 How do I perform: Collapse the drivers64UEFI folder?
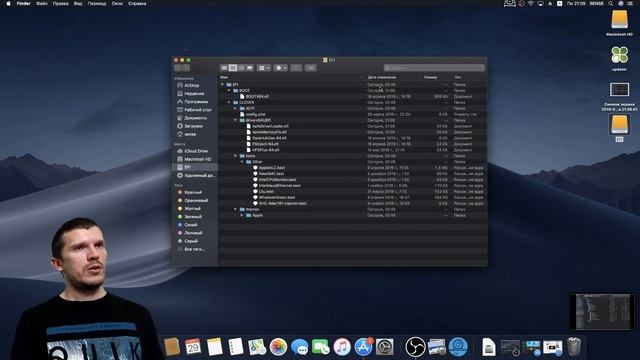(236, 120)
